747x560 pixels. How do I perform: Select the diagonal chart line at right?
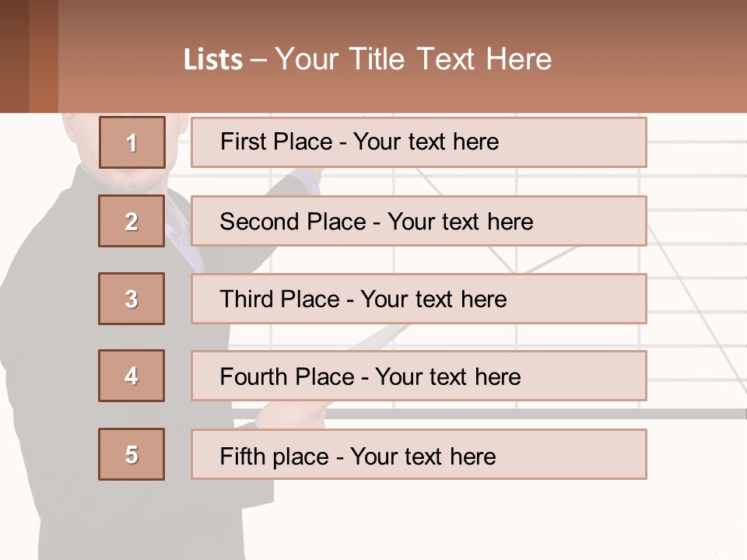pyautogui.click(x=695, y=311)
